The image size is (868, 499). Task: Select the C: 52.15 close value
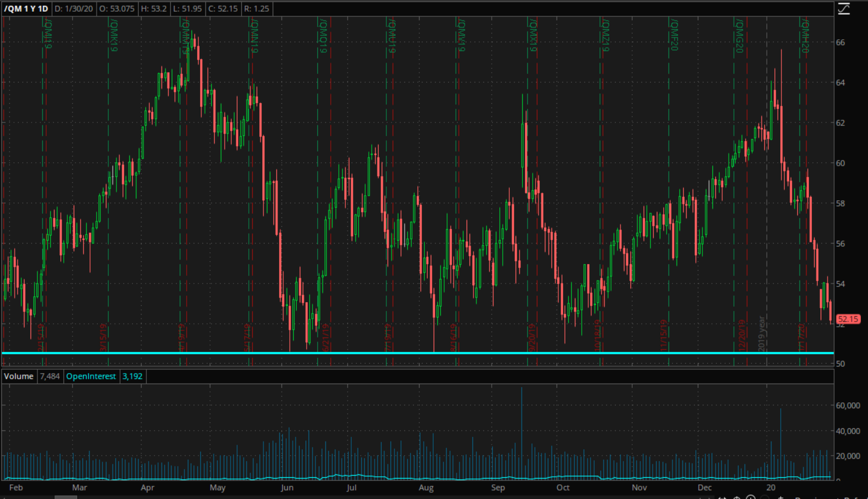pyautogui.click(x=223, y=9)
